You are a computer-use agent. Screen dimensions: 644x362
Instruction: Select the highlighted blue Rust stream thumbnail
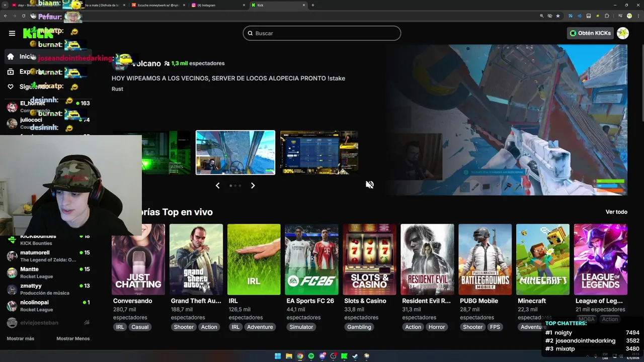tap(235, 152)
